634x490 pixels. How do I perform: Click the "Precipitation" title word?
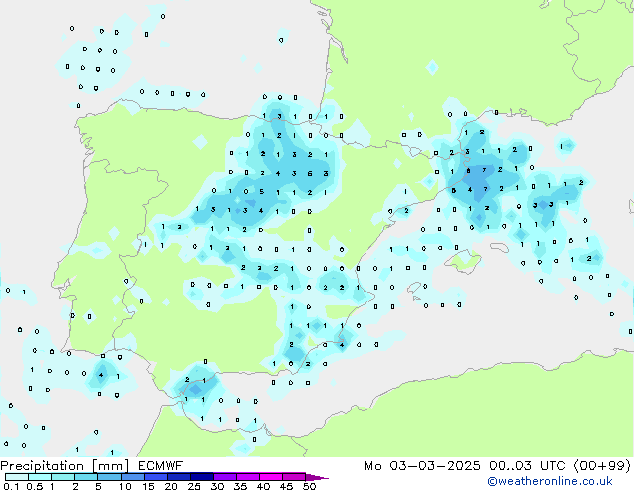point(42,466)
